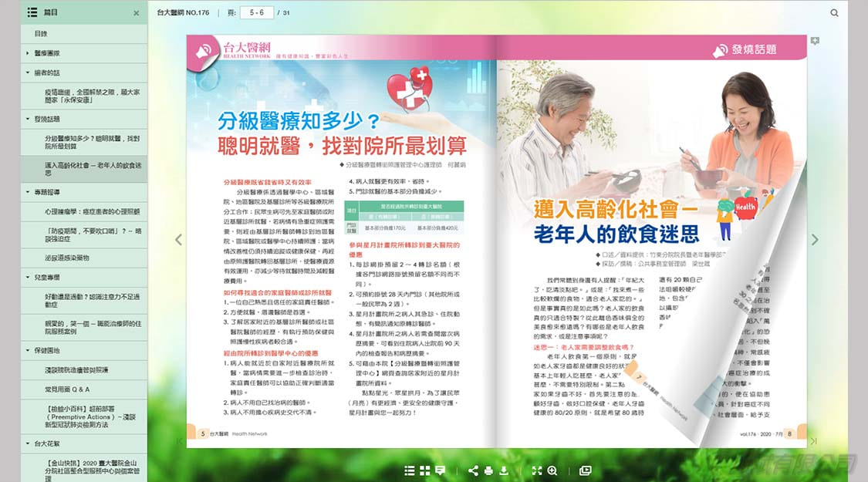
Task: Open the 疫情繼續 editor's note article
Action: pos(84,96)
